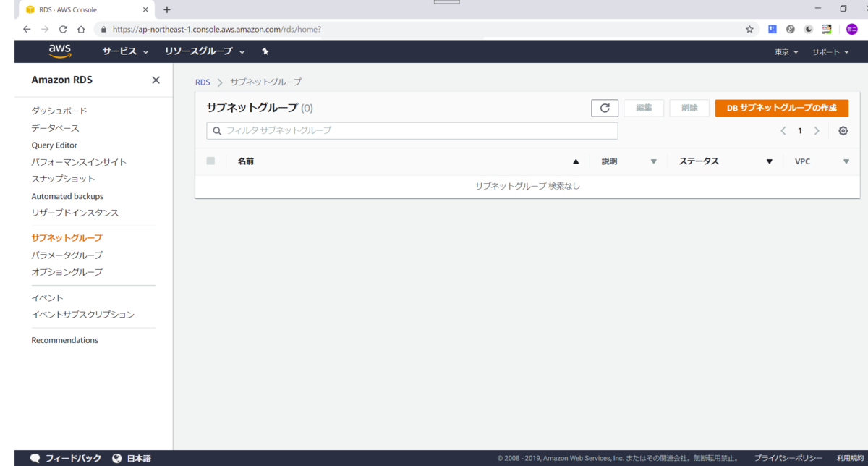Click the 日本語 globe icon in footer
868x466 pixels.
click(116, 457)
